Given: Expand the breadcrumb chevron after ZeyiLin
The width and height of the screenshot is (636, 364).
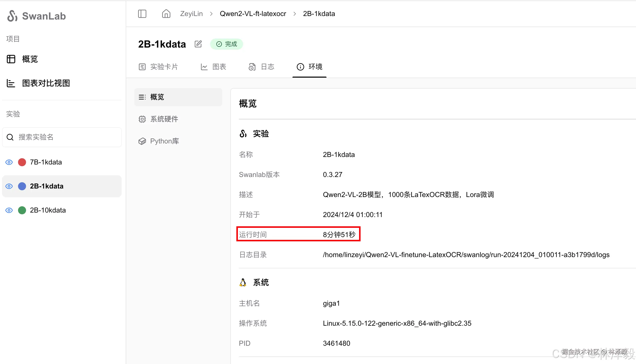Looking at the screenshot, I should pyautogui.click(x=212, y=14).
